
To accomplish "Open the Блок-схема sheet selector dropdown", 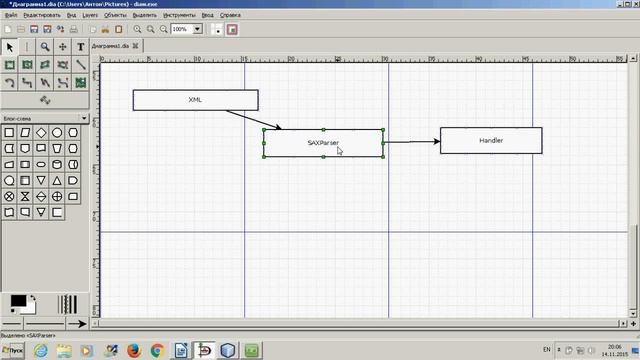I will [x=45, y=118].
